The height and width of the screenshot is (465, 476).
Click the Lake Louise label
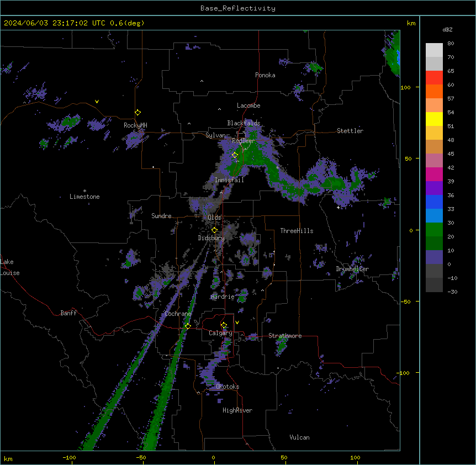coord(10,267)
